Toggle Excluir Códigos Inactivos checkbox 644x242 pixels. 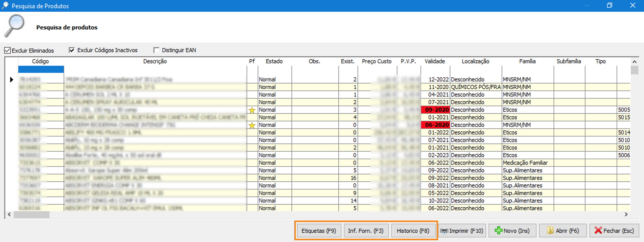[72, 50]
